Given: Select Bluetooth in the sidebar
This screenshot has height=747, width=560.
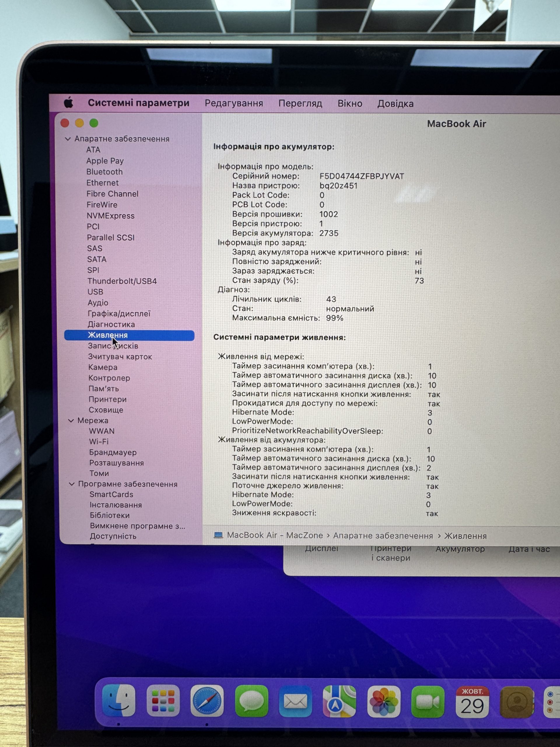Looking at the screenshot, I should click(104, 172).
